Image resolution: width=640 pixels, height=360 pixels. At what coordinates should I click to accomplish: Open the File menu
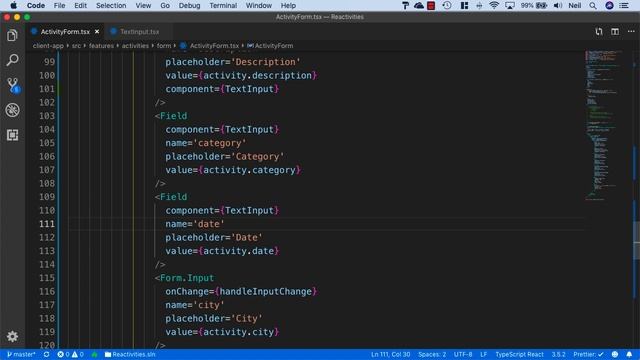pyautogui.click(x=59, y=5)
